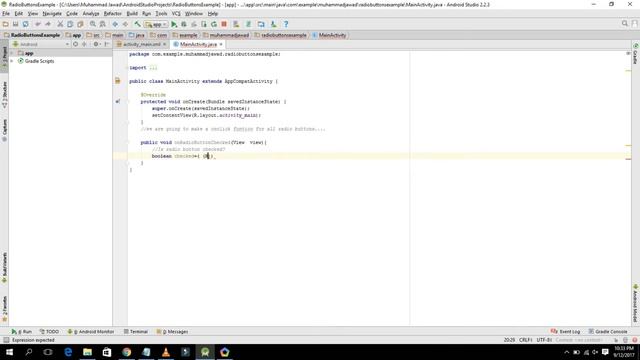The width and height of the screenshot is (640, 360).
Task: Click the scroll from source target icon
Action: (x=76, y=44)
